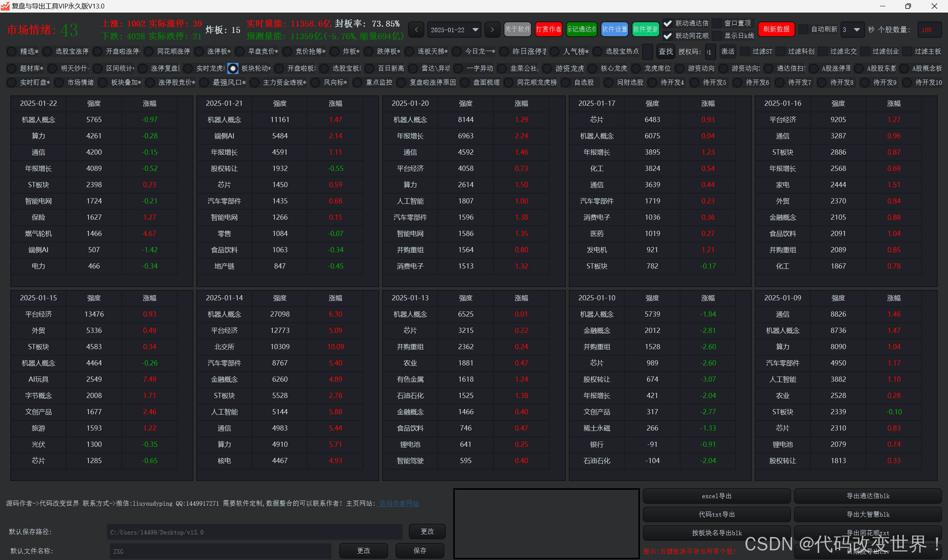Click the red 刷新数据 refresh button
The height and width of the screenshot is (560, 948).
tap(776, 29)
